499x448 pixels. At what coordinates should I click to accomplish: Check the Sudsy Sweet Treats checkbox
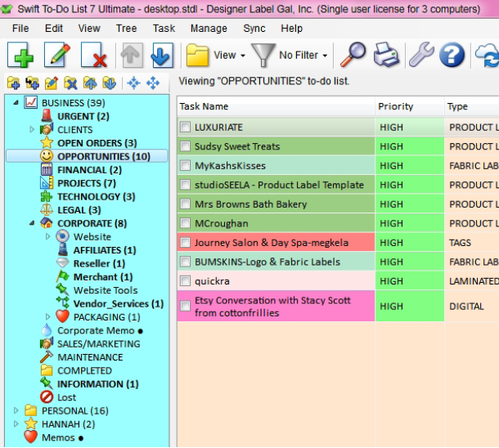(x=185, y=146)
